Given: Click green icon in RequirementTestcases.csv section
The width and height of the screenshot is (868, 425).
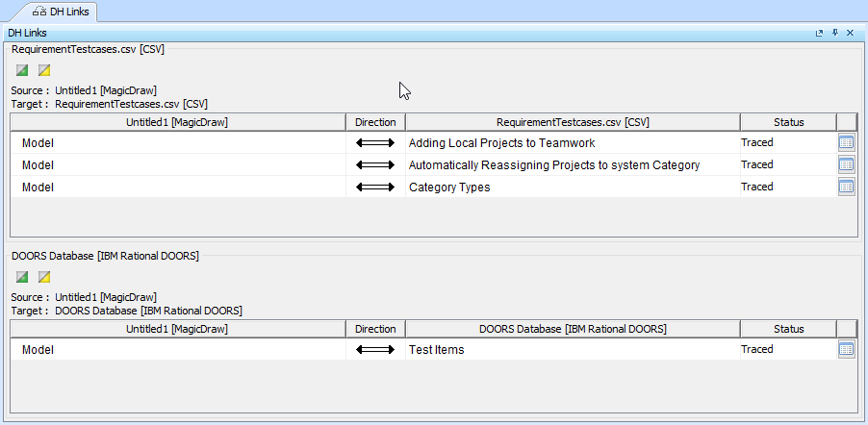Looking at the screenshot, I should point(22,70).
